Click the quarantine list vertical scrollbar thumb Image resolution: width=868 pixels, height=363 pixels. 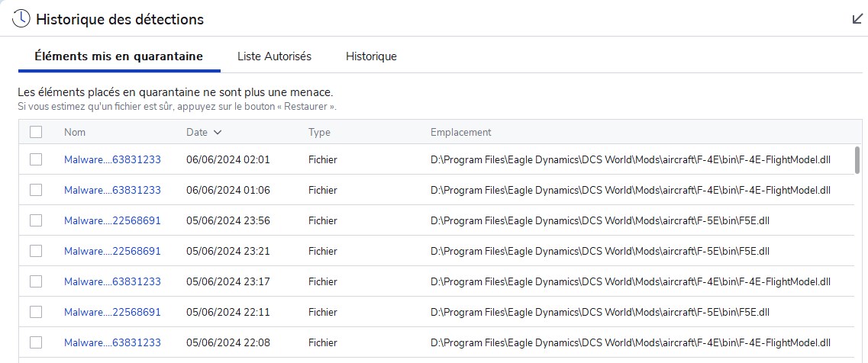(858, 160)
